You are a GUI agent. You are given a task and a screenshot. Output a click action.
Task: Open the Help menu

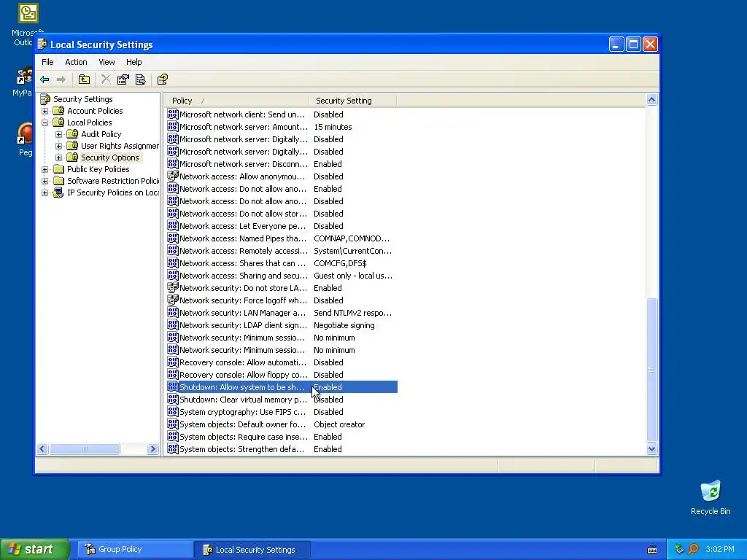[134, 62]
